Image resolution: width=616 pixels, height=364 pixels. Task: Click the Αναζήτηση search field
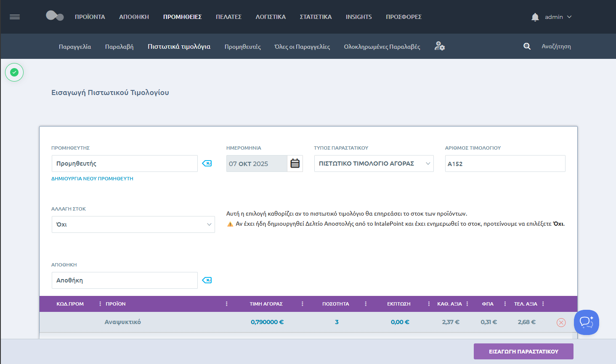pos(556,46)
